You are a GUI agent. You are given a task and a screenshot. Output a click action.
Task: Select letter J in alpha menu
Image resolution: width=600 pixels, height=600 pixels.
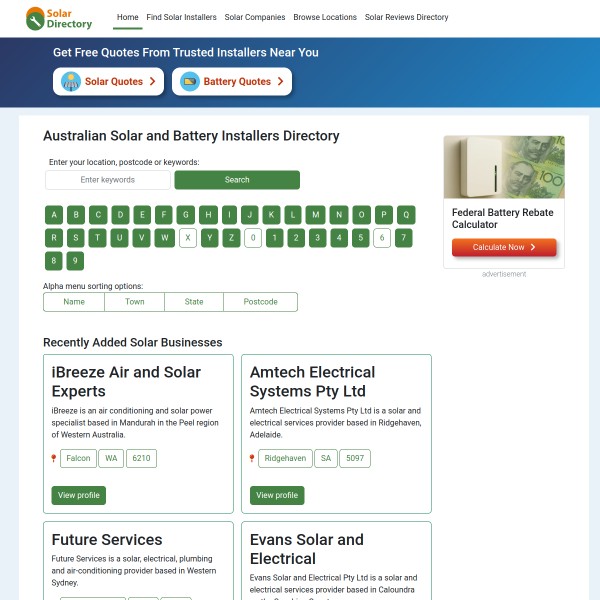(x=250, y=215)
